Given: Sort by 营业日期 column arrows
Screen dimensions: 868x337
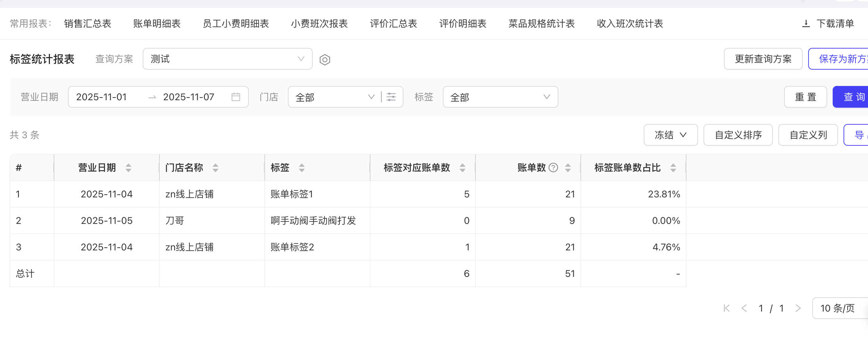Looking at the screenshot, I should pos(128,168).
